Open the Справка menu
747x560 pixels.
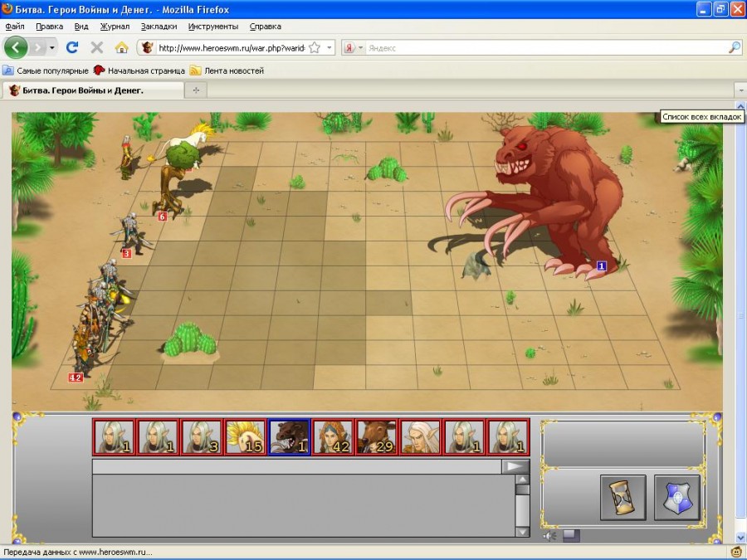click(x=266, y=27)
